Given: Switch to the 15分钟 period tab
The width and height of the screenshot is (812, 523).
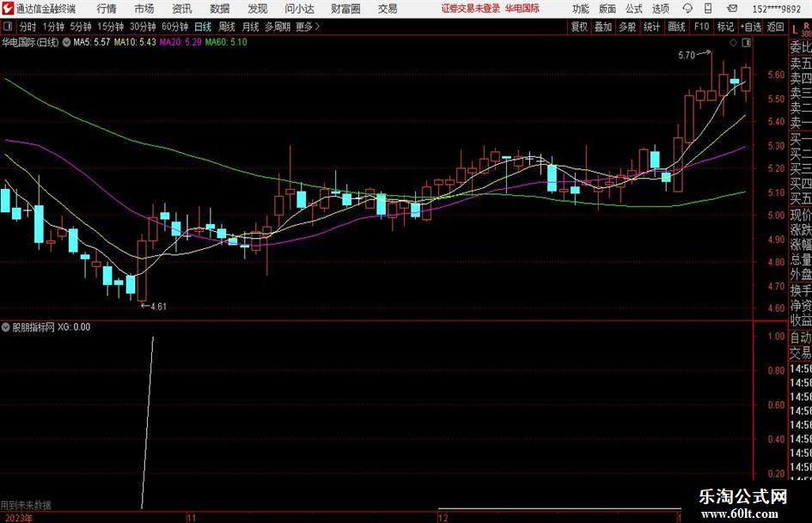Looking at the screenshot, I should (x=111, y=27).
